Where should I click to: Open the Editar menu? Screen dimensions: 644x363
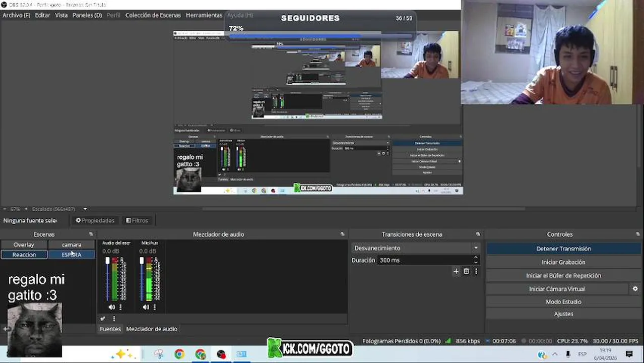(x=42, y=15)
